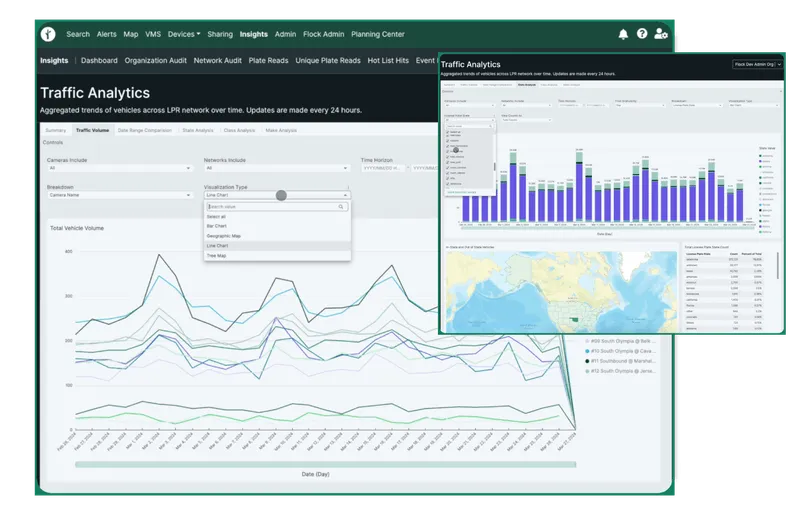Switch to the State Analysis tab

(x=198, y=130)
